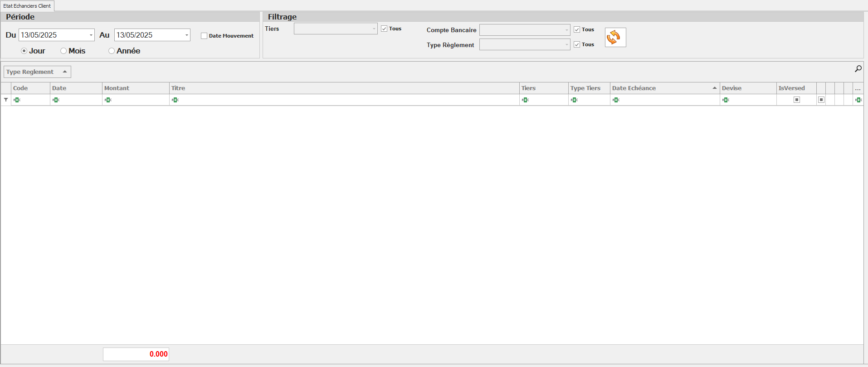The image size is (868, 367).
Task: Enable the Date Mouvement checkbox
Action: [204, 36]
